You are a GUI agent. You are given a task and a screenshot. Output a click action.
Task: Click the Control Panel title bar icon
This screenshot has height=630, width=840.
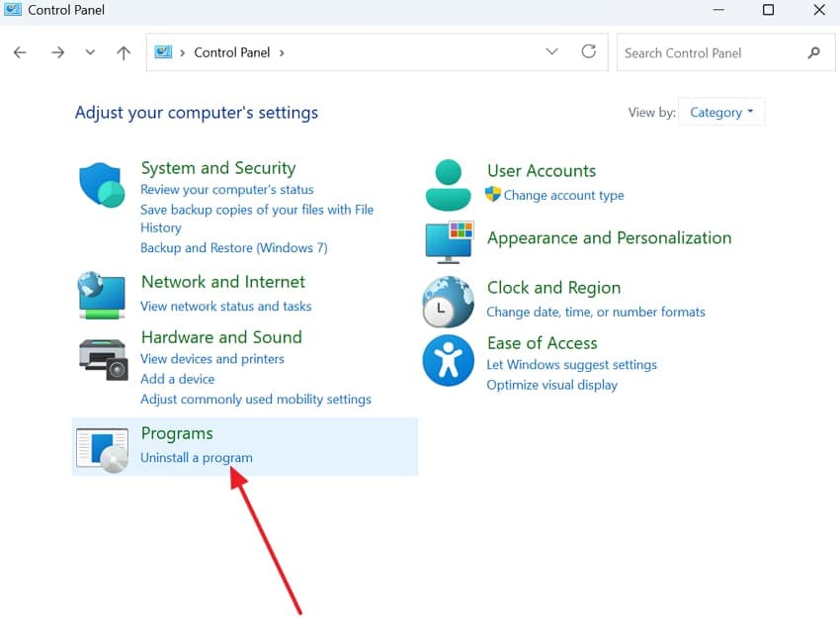tap(12, 10)
